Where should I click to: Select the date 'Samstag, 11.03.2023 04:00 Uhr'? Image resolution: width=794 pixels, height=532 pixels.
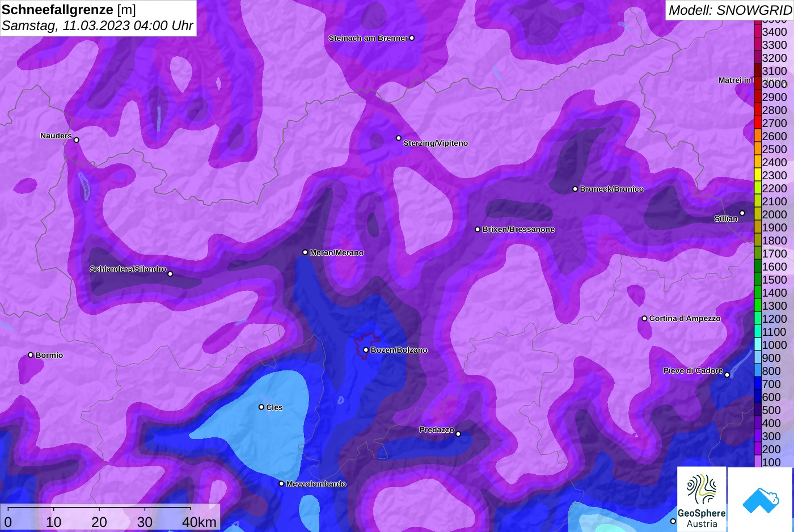pyautogui.click(x=98, y=26)
